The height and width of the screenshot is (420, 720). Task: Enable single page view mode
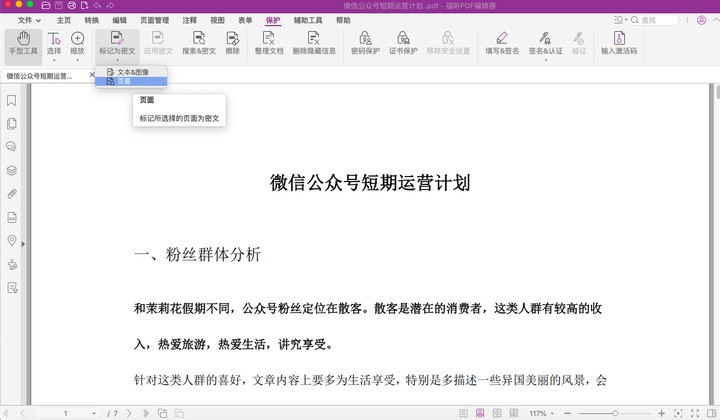click(x=464, y=413)
